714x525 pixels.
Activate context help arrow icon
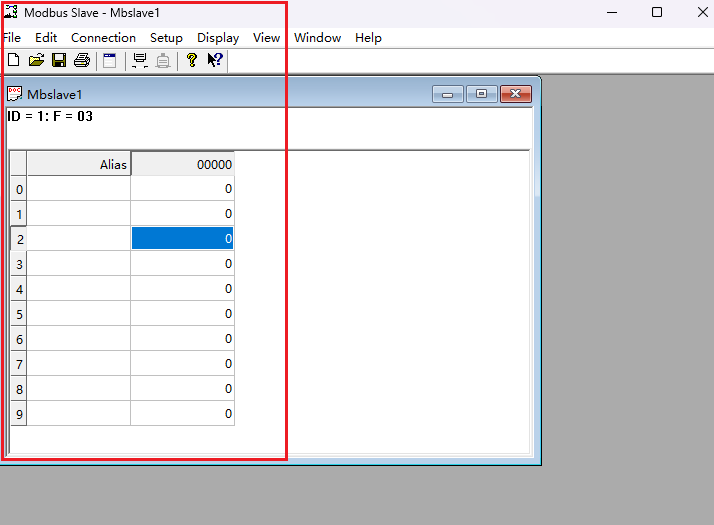[215, 61]
